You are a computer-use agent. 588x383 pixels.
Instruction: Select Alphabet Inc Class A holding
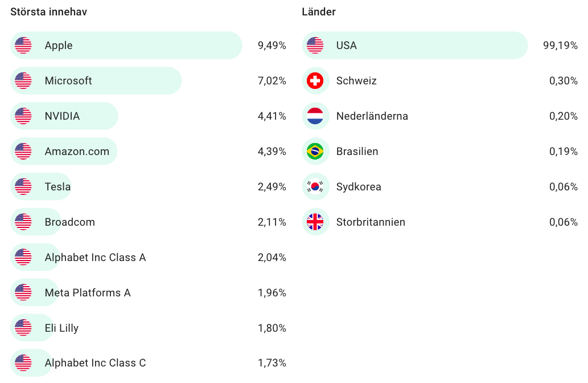(95, 258)
